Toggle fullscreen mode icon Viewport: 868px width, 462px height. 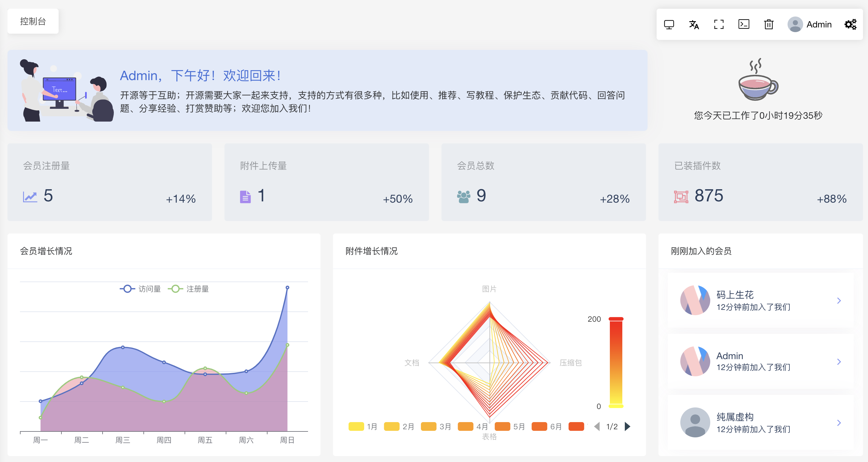coord(719,25)
